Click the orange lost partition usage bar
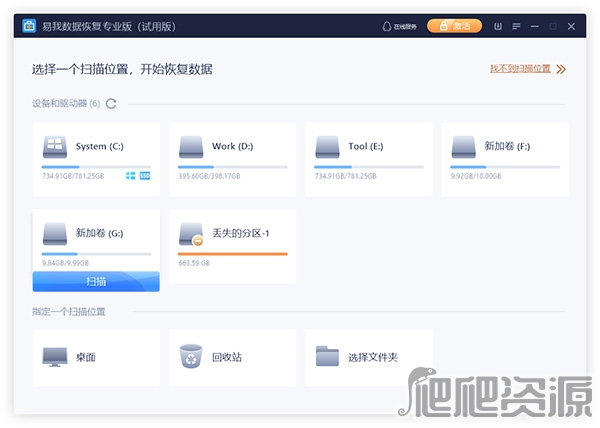Viewport: 600px width, 428px height. pyautogui.click(x=233, y=254)
